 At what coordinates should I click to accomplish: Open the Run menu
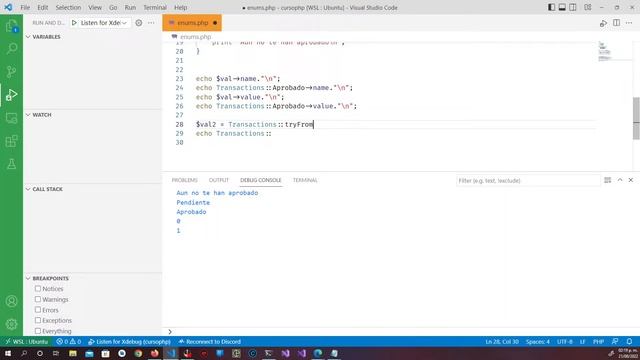pos(130,7)
